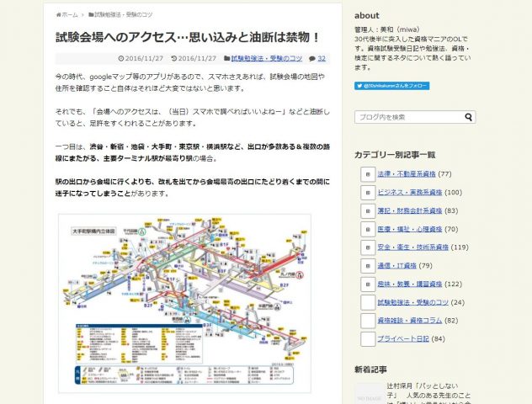The width and height of the screenshot is (532, 404).
Task: Click the publish date 2016/11/27 beside clock
Action: pos(144,58)
